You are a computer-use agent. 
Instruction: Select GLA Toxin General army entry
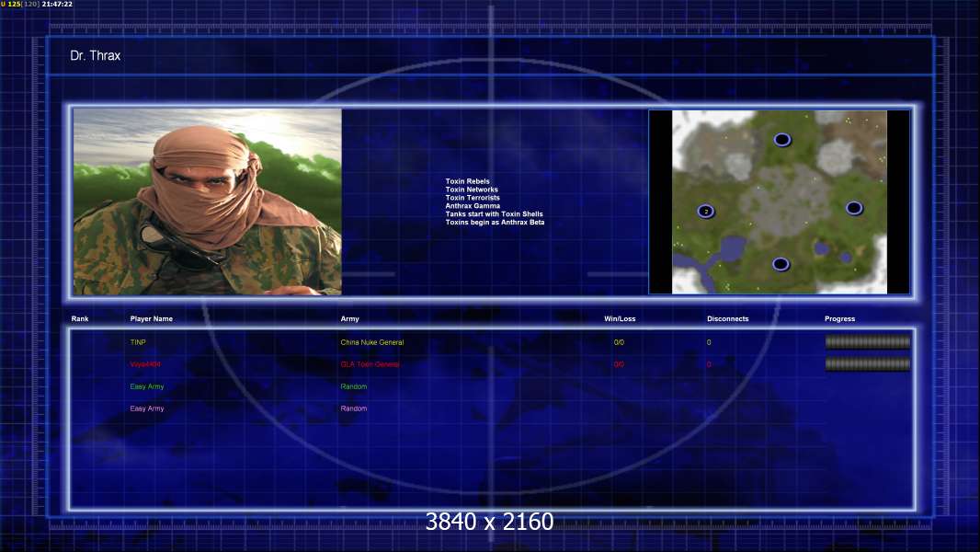pyautogui.click(x=370, y=364)
